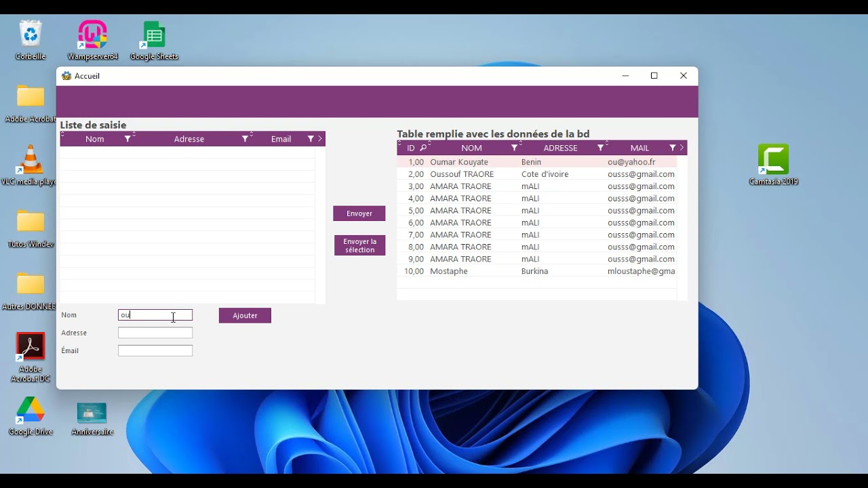
Task: Click the Ajouter button
Action: click(x=245, y=315)
